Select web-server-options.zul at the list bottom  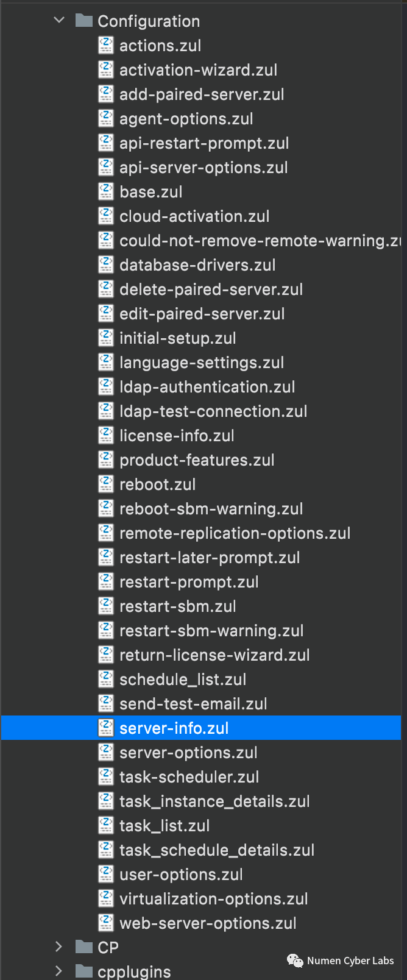point(207,923)
